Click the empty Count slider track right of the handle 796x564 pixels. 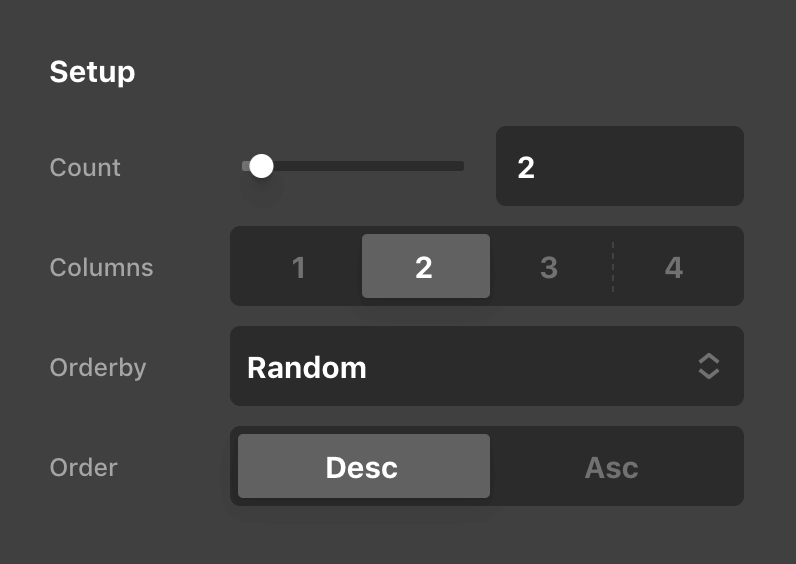pos(370,166)
